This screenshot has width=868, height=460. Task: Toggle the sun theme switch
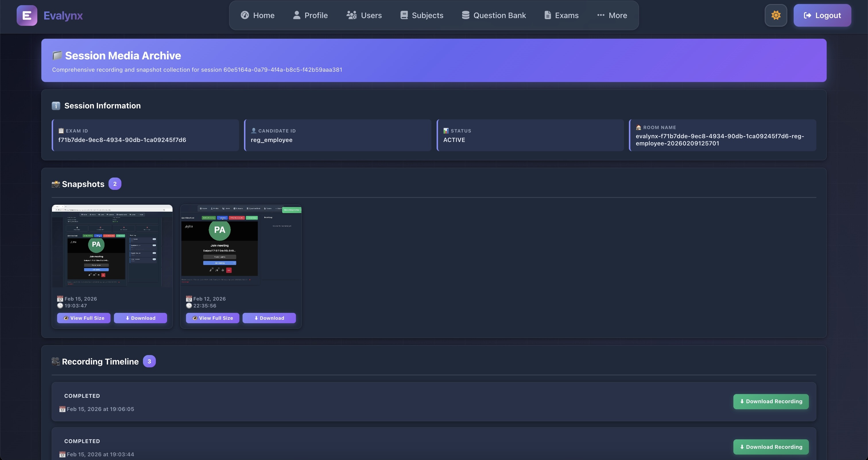coord(776,15)
